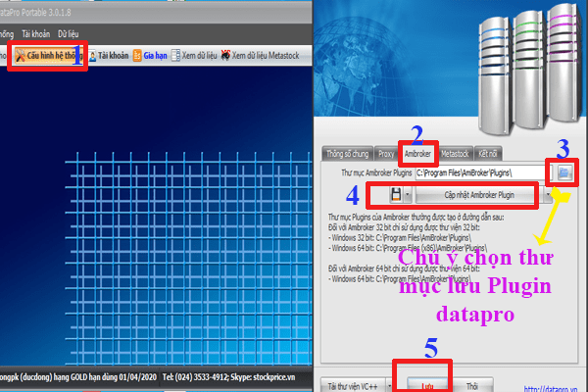Click the Gia hạn toolbar button

click(x=150, y=56)
